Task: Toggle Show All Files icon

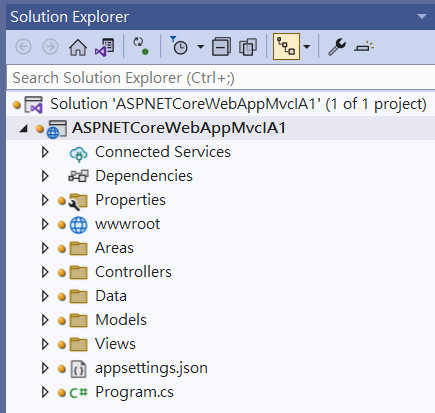Action: coord(248,47)
